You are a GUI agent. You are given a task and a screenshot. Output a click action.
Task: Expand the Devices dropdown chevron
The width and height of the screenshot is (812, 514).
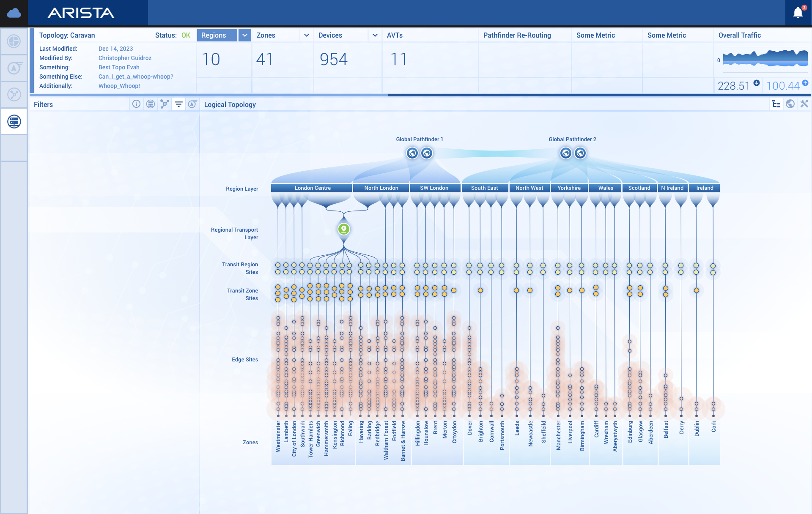[375, 35]
